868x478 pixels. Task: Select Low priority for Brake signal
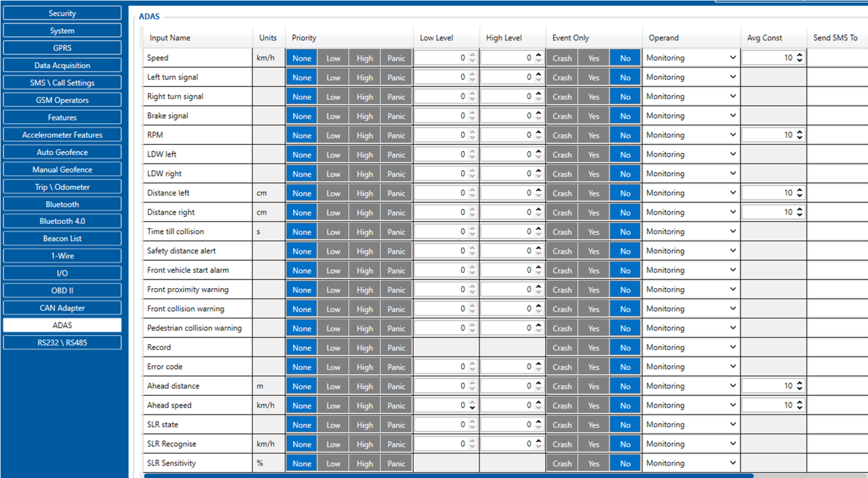(333, 115)
